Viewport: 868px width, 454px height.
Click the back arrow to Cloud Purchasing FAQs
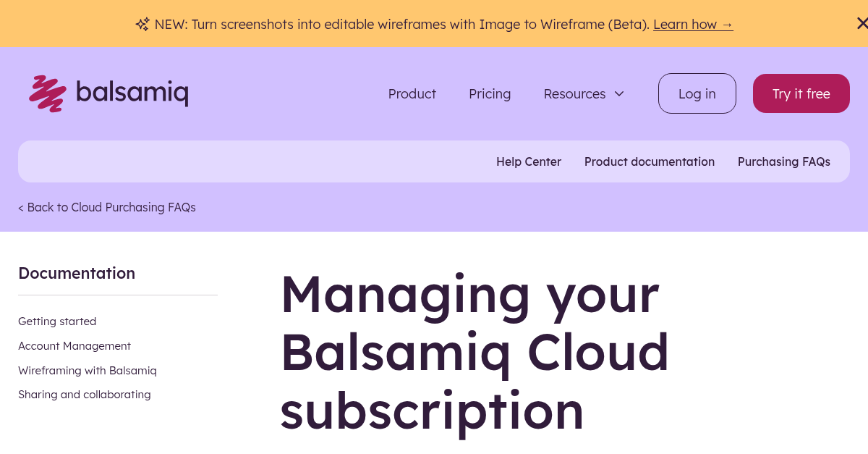coord(22,207)
